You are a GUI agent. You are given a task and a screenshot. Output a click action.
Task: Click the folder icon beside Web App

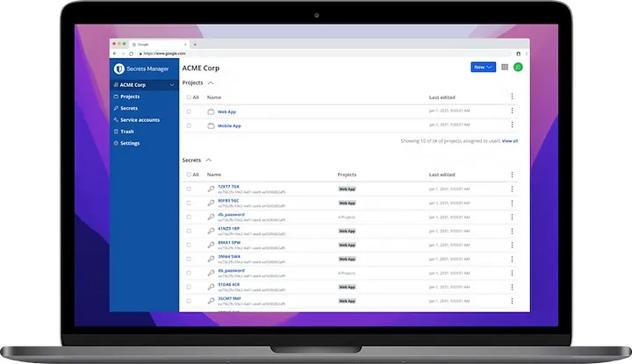tap(211, 112)
